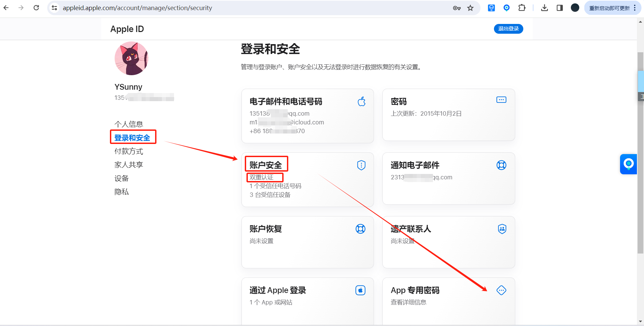Viewport: 644px width, 326px height.
Task: Open the 遗产联系人 card
Action: (x=449, y=242)
